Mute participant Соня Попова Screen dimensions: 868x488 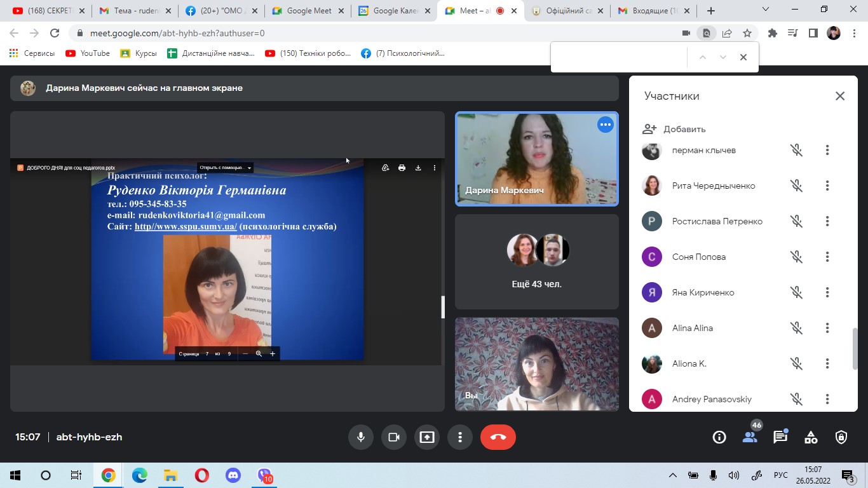point(797,257)
